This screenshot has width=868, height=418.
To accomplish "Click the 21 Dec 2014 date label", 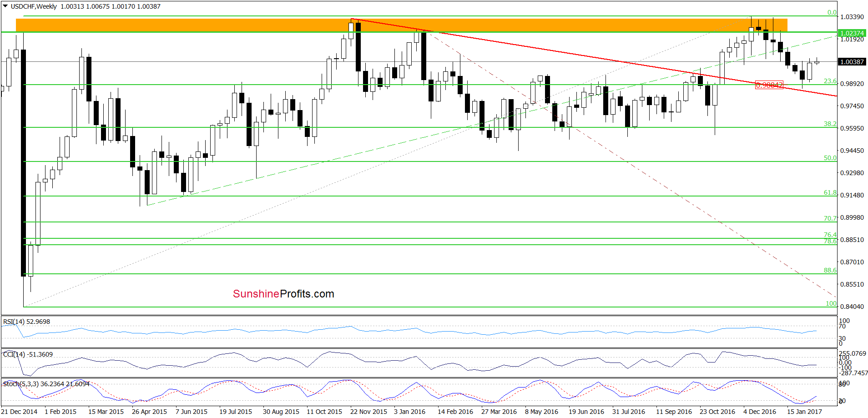I will [20, 412].
